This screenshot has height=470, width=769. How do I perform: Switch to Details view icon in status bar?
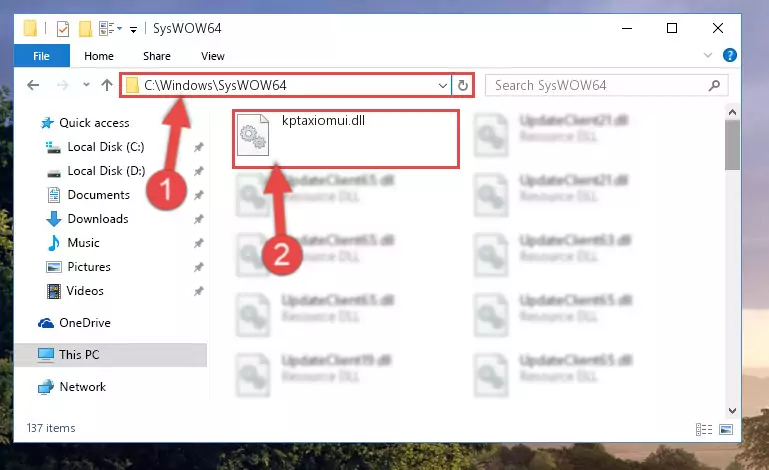coord(704,430)
